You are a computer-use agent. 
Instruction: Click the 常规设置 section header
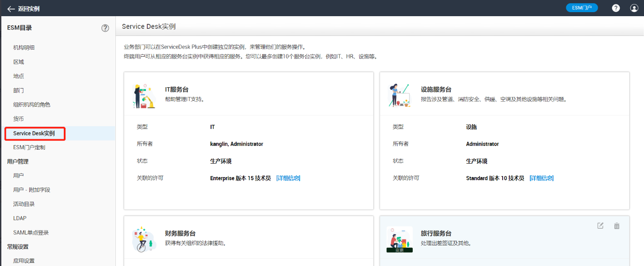(x=18, y=247)
